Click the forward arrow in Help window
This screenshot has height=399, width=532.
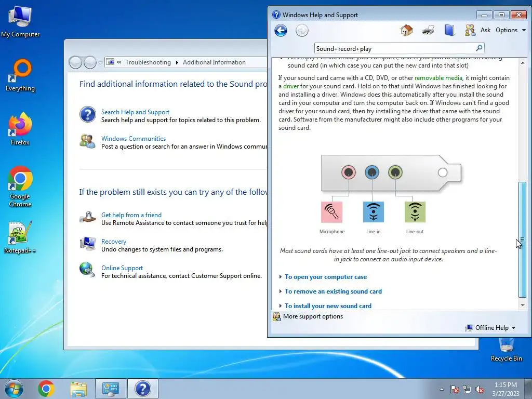pyautogui.click(x=302, y=31)
